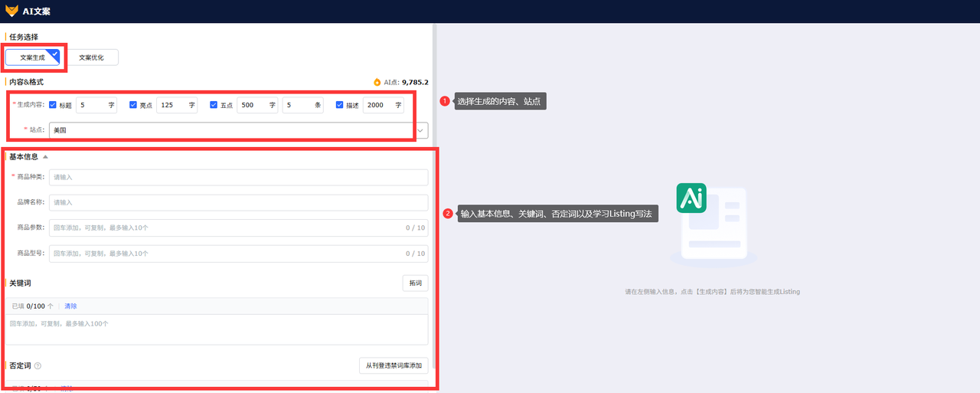Image resolution: width=980 pixels, height=393 pixels.
Task: Click the green AI logo illustration
Action: tap(691, 198)
